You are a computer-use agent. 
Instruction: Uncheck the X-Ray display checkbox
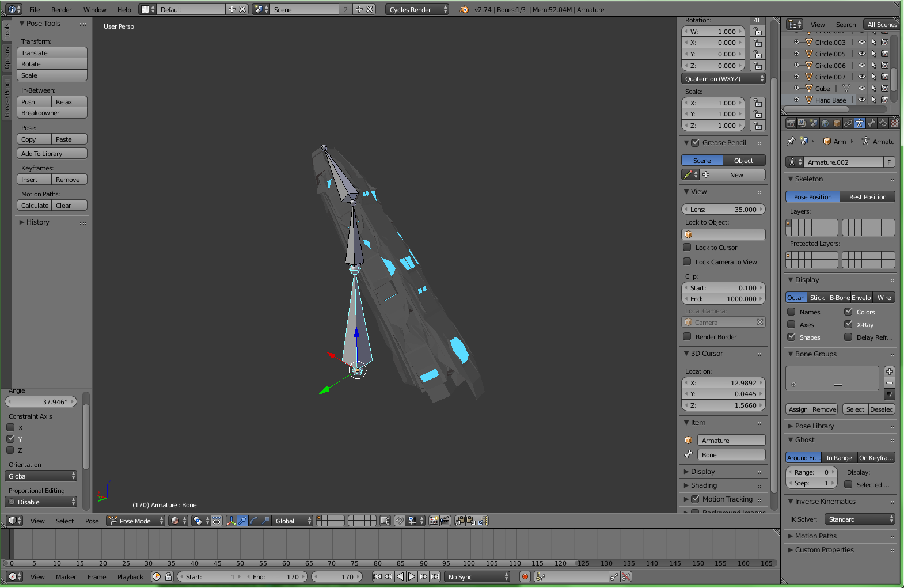click(x=848, y=324)
